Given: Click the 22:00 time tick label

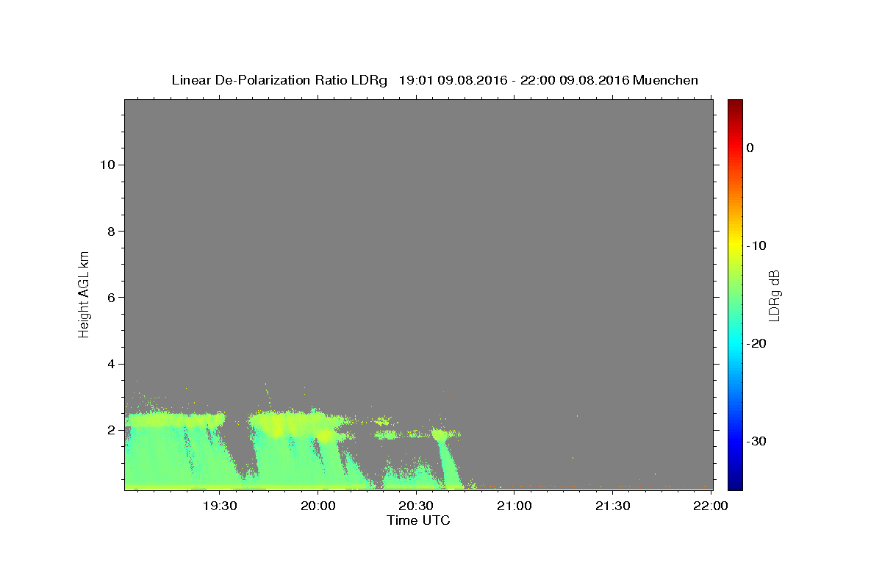Looking at the screenshot, I should pos(711,506).
